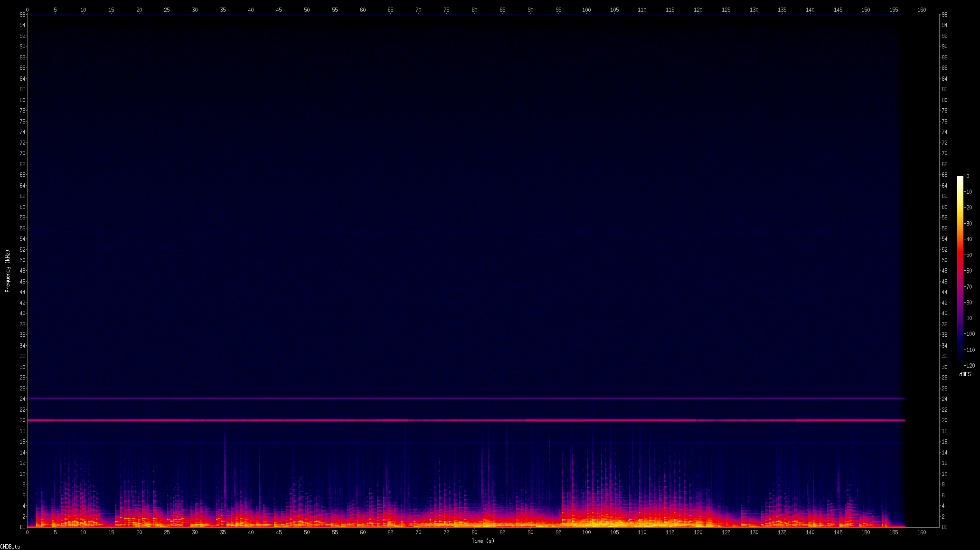
Task: Click the 'Time (s)' axis label
Action: tap(482, 541)
